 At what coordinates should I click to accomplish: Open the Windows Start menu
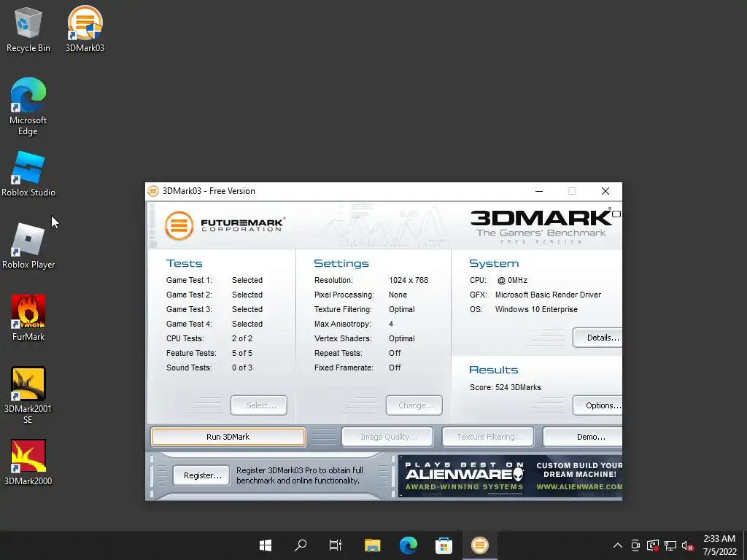[266, 545]
